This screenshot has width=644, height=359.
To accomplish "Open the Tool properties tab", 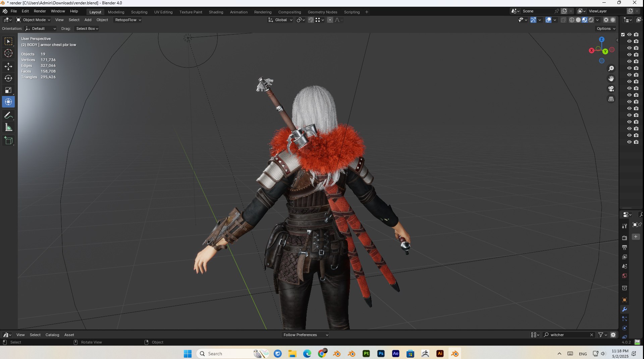I will pyautogui.click(x=625, y=226).
